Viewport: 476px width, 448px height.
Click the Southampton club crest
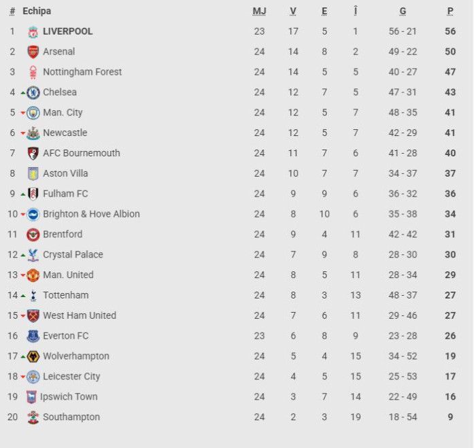click(x=33, y=417)
